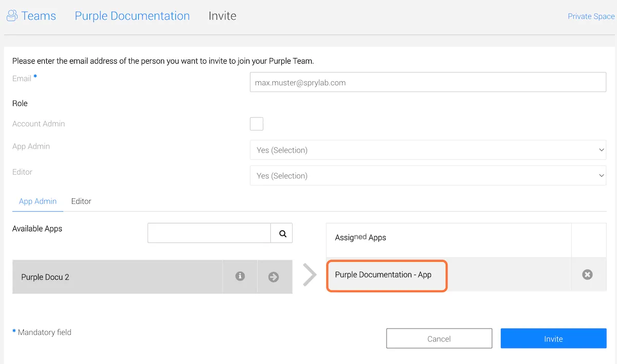
Task: Click the Teams people icon
Action: click(x=12, y=16)
